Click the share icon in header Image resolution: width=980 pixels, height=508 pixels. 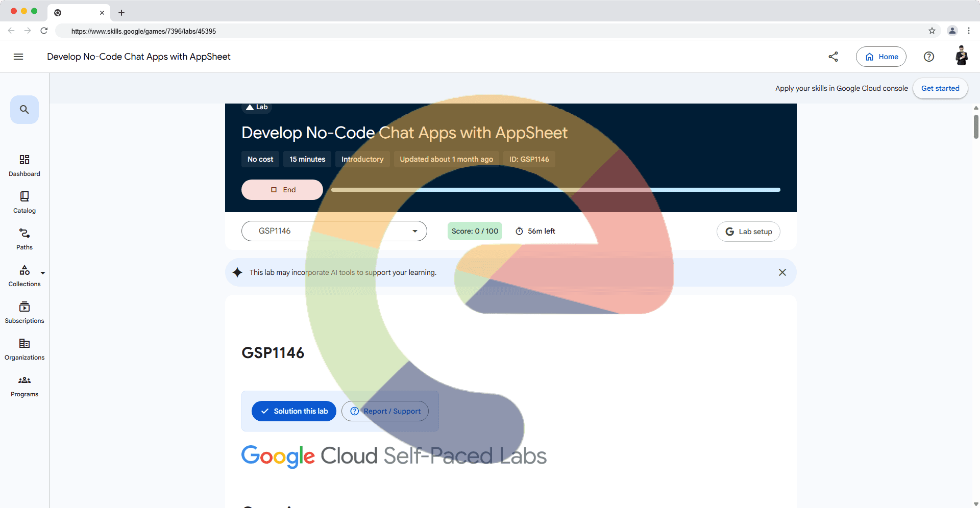[834, 57]
